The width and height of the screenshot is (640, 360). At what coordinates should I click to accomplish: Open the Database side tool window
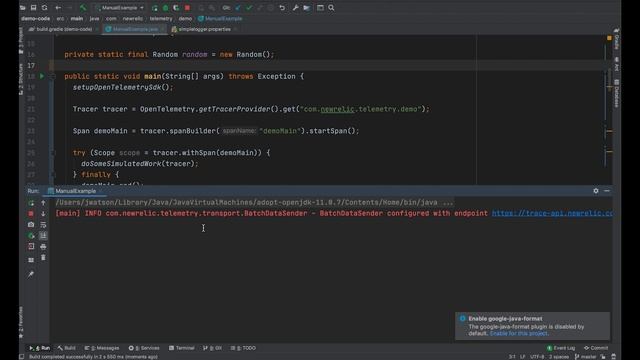click(617, 94)
